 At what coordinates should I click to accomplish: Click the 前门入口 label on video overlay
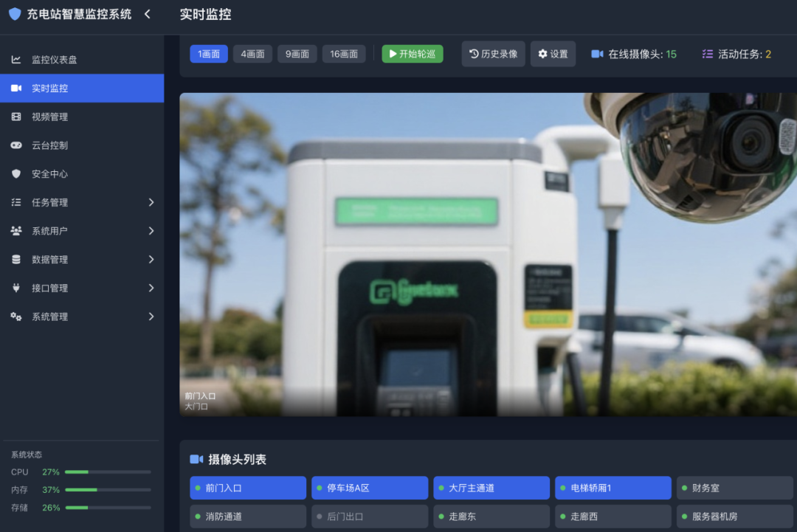pos(200,395)
